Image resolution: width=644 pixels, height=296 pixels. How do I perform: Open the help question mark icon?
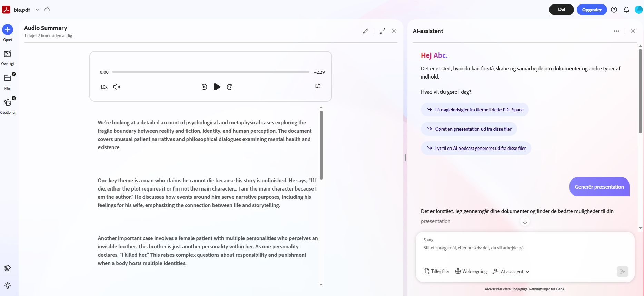tap(614, 10)
